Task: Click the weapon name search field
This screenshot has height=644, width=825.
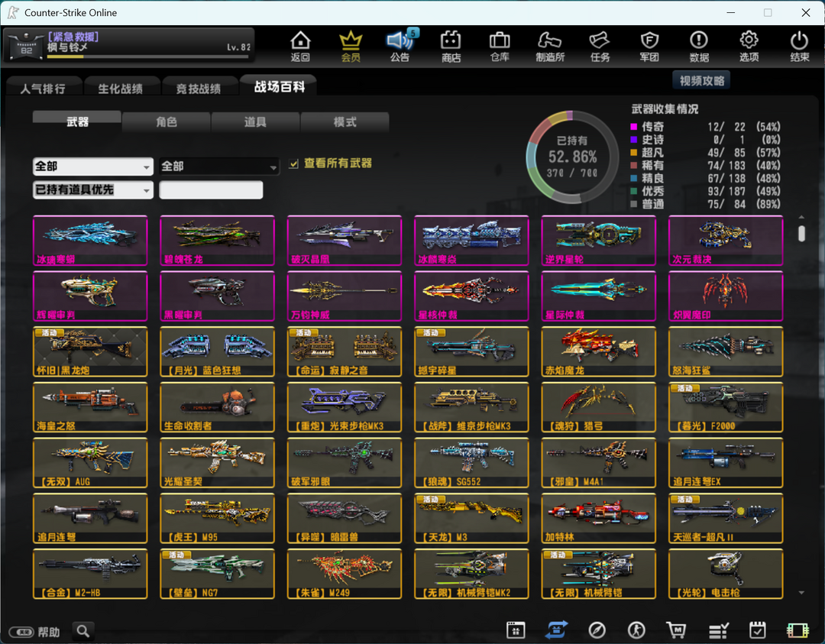Action: click(211, 190)
